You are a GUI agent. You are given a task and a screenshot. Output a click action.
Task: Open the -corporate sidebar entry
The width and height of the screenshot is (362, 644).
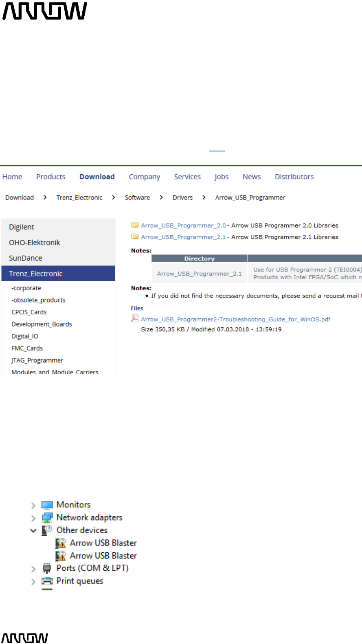[x=26, y=288]
